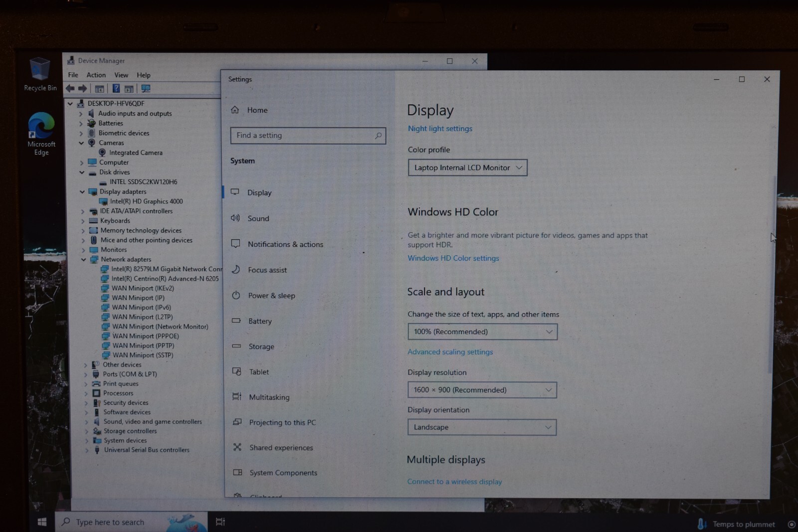
Task: Click Task View button on taskbar
Action: (x=220, y=522)
